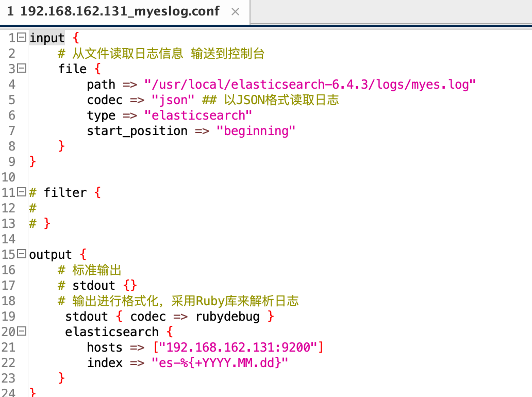Screen dimensions: 532x397
Task: Click line number 14 in gutter
Action: coord(8,239)
